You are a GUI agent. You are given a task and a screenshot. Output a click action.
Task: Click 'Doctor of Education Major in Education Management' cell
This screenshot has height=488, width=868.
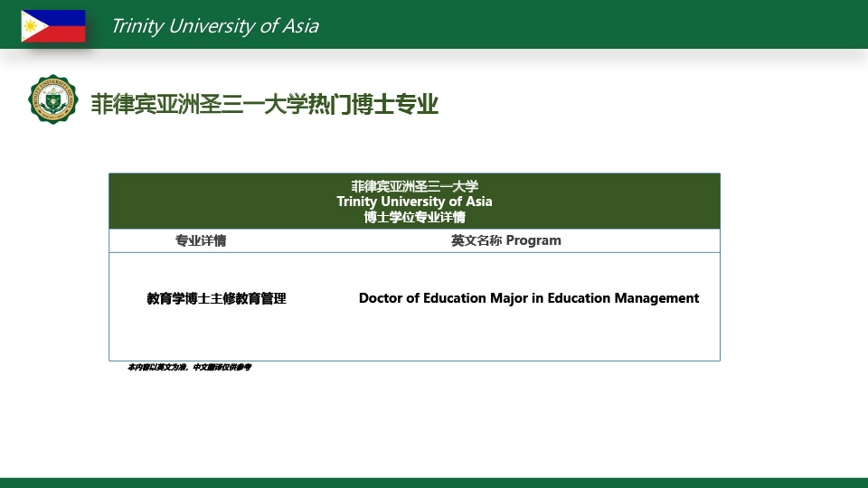coord(529,298)
